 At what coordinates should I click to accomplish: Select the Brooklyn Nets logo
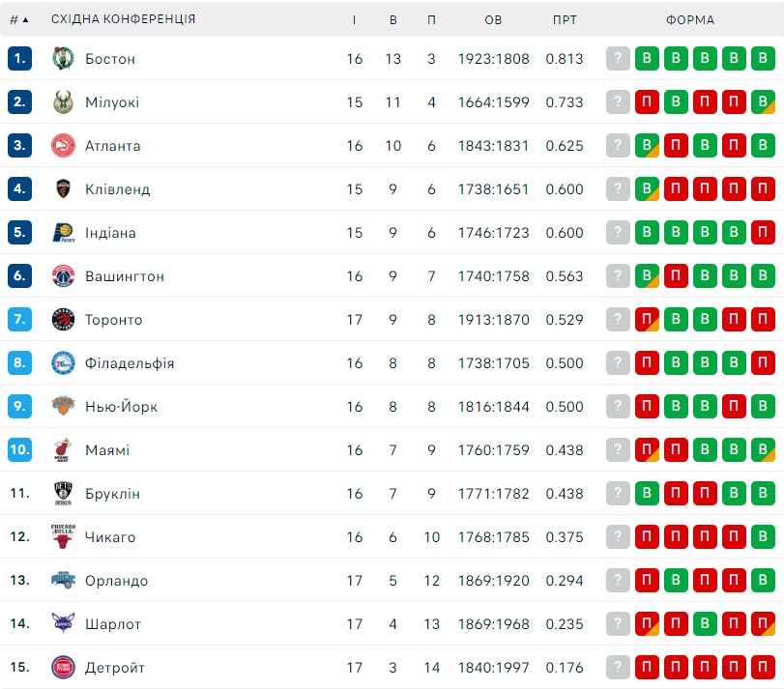point(63,493)
